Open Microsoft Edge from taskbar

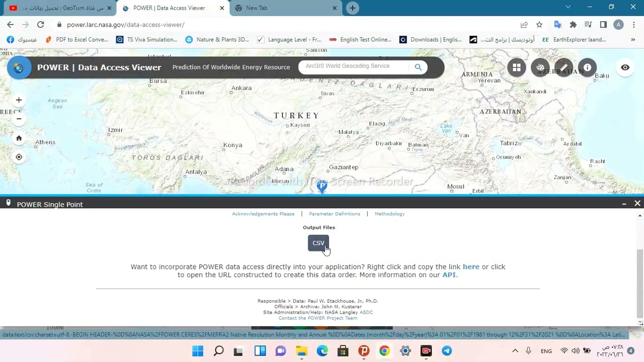click(x=322, y=351)
